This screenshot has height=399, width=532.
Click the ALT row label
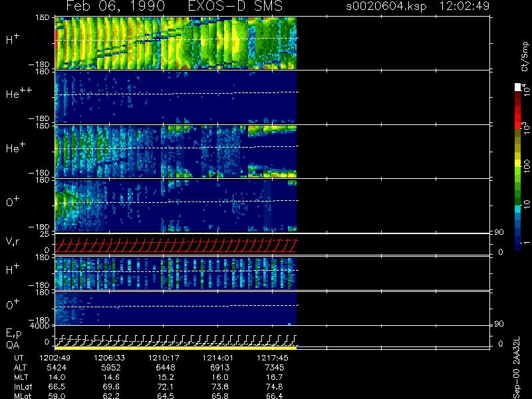[x=20, y=368]
